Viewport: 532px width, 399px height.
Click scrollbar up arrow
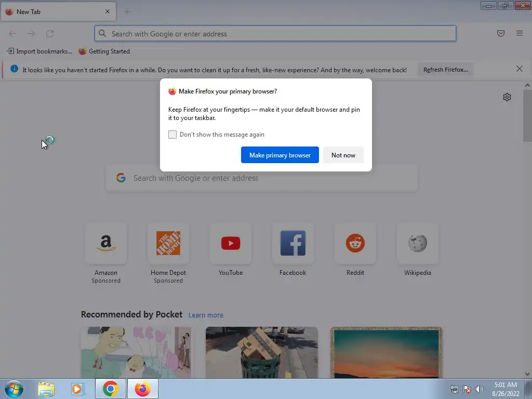point(527,86)
